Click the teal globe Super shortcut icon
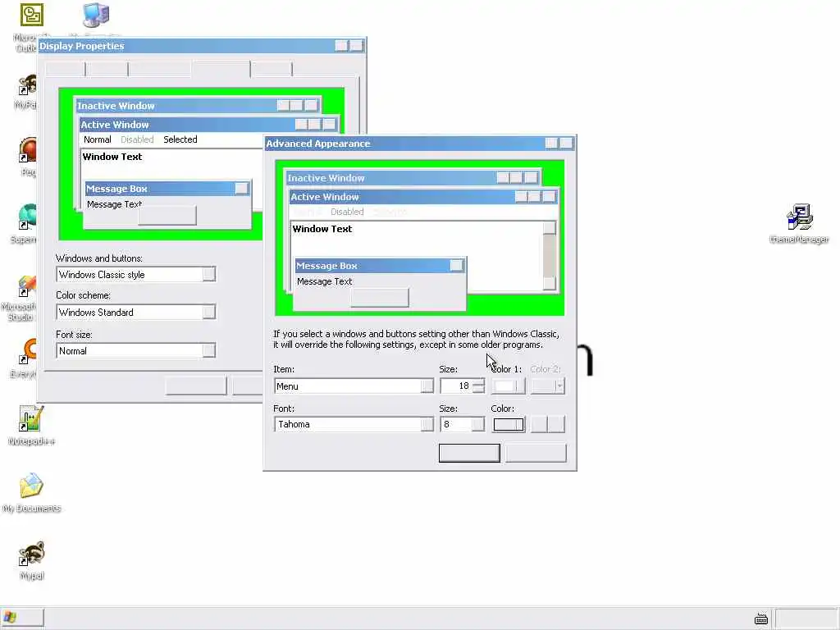 (27, 217)
